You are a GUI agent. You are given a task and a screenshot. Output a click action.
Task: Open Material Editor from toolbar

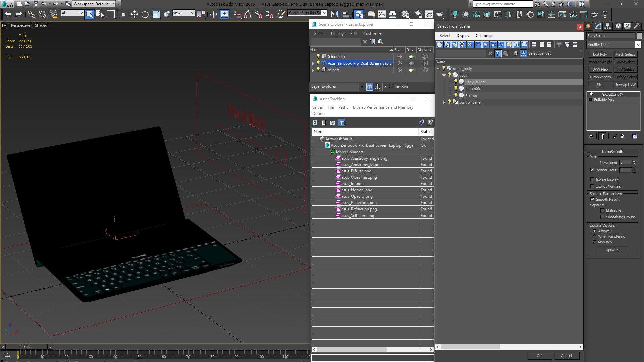pos(406,14)
